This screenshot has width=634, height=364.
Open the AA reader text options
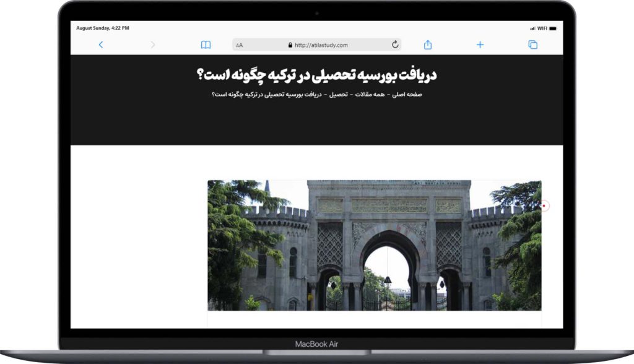(240, 45)
